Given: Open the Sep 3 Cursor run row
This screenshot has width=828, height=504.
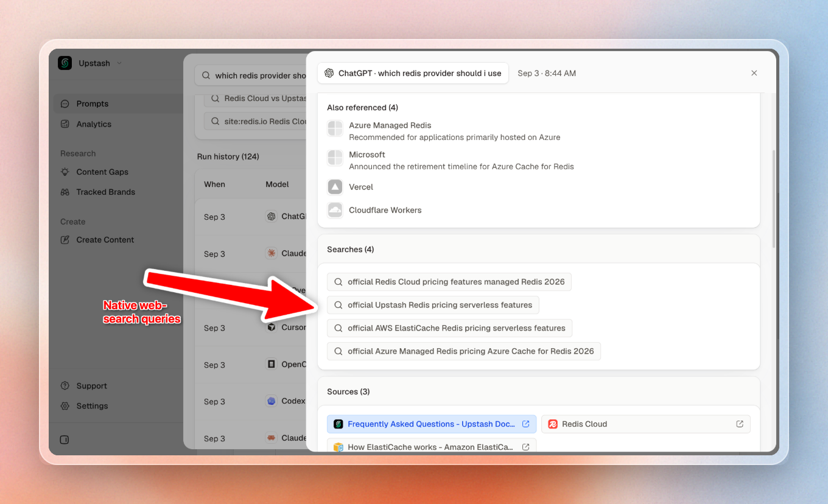Looking at the screenshot, I should [251, 327].
